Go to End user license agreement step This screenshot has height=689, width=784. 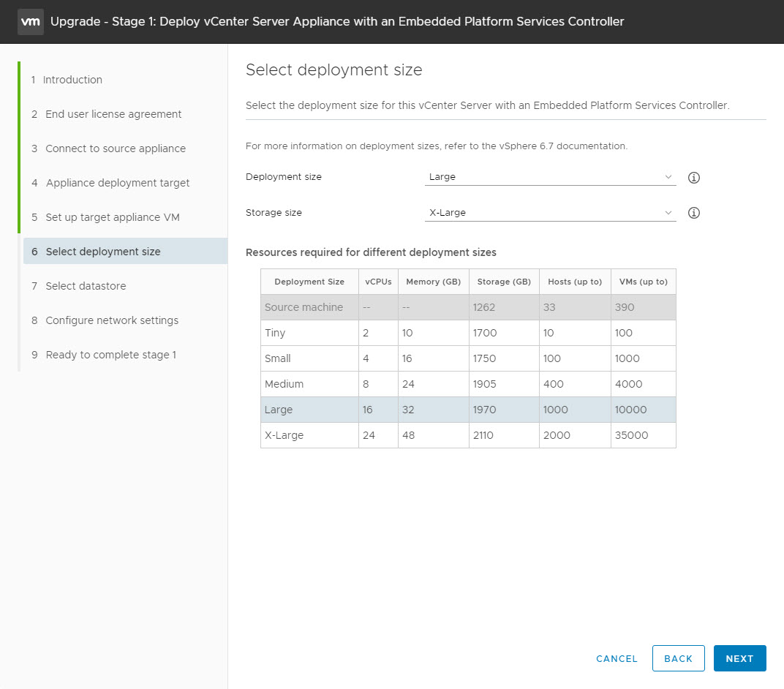106,115
